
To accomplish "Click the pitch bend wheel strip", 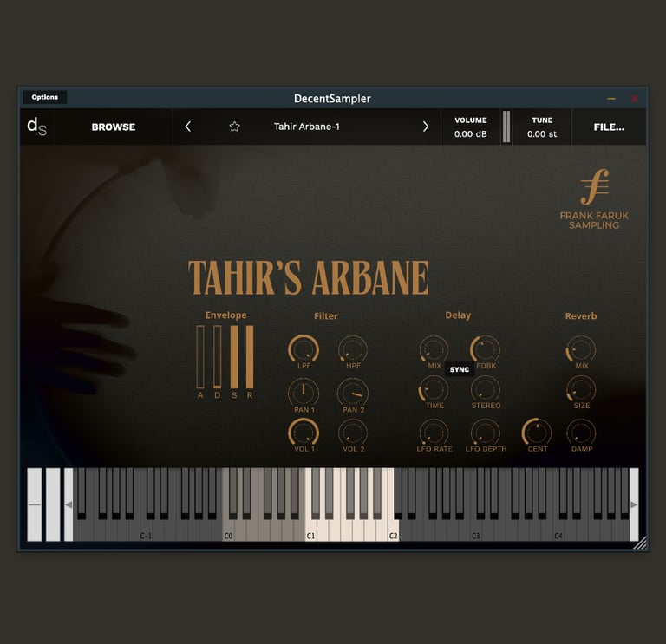I will tap(35, 504).
